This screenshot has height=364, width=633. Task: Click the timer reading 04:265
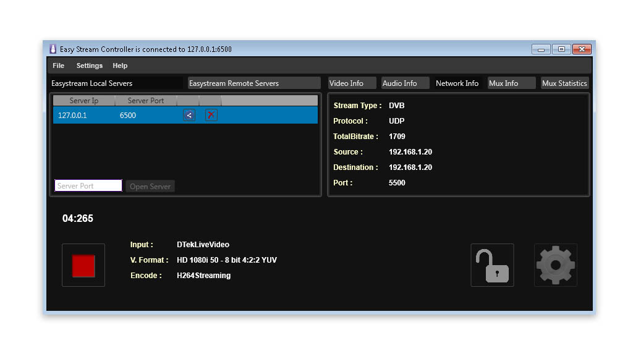pos(77,218)
